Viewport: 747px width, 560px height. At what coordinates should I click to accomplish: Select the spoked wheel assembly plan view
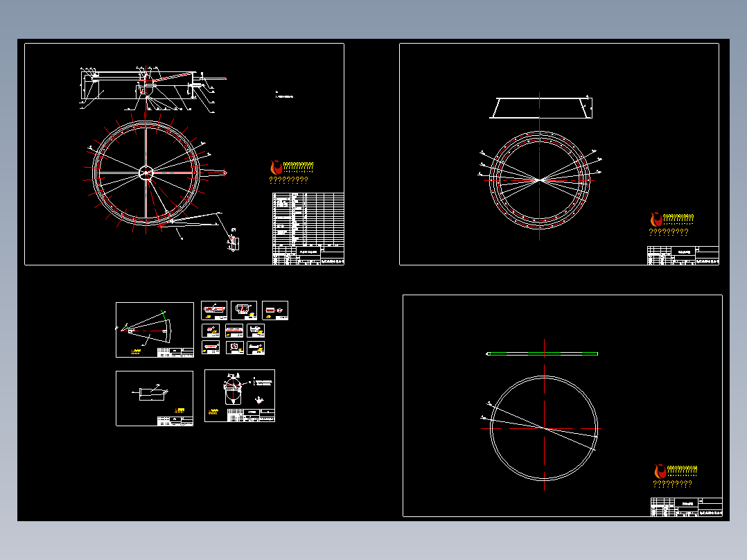click(x=146, y=173)
